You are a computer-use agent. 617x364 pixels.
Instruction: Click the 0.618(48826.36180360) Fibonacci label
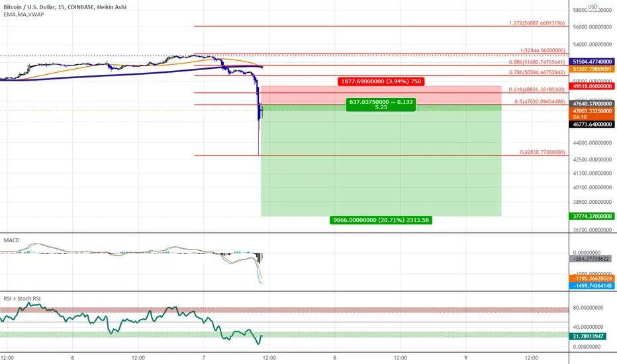(x=537, y=89)
